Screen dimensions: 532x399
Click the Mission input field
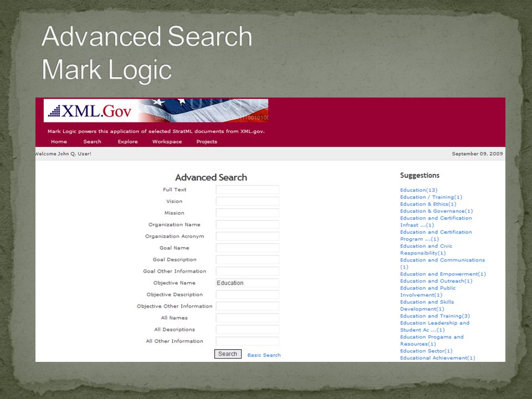(x=247, y=213)
